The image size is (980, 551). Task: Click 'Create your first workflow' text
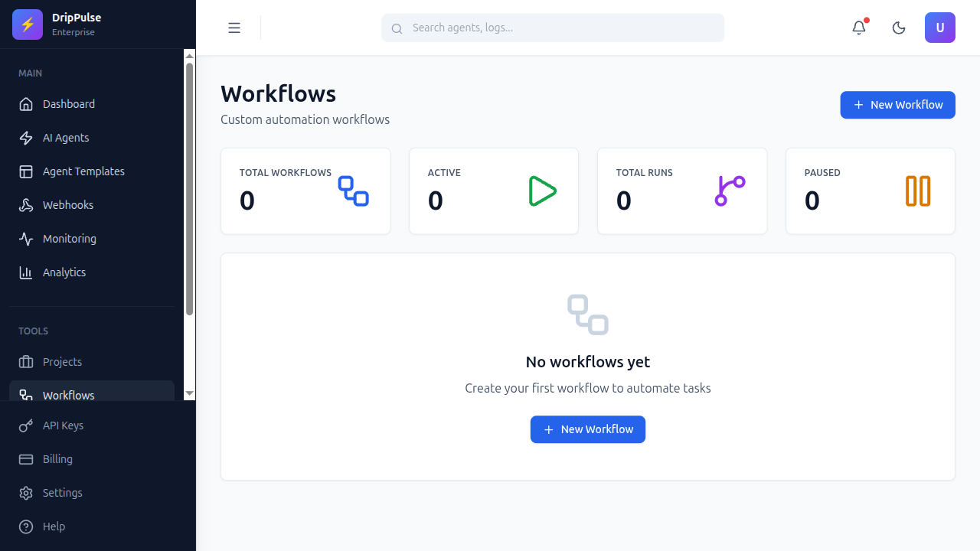pos(588,389)
